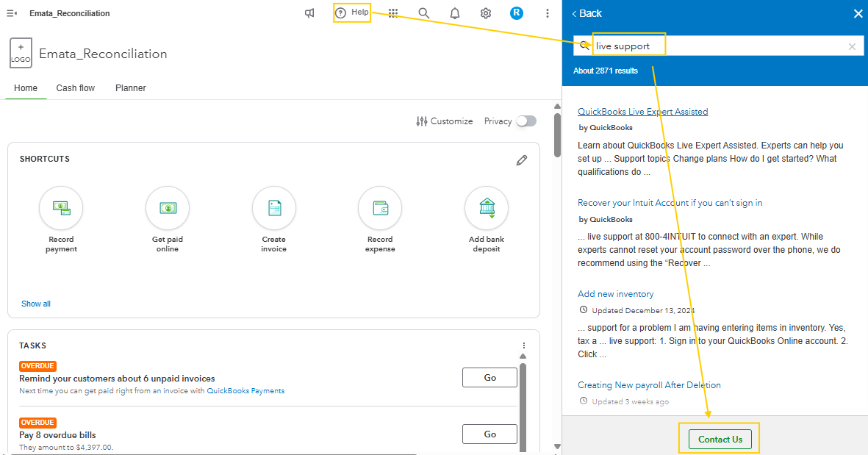The image size is (868, 455).
Task: Open the Tasks card three-dot menu
Action: 524,345
